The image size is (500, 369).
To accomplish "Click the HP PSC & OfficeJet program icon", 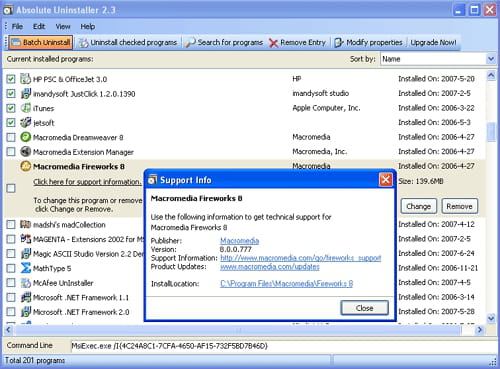I will 25,79.
